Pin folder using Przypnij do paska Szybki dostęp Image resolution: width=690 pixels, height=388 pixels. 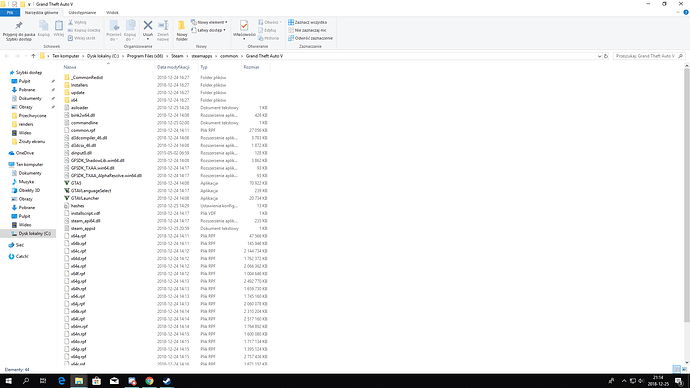point(19,30)
